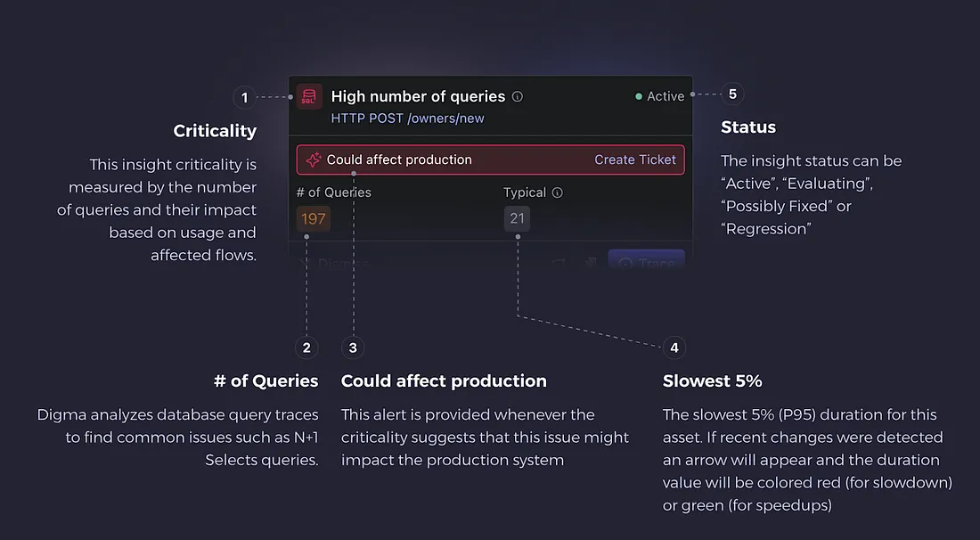980x540 pixels.
Task: Click numbered marker 4 for Slowest 5%
Action: [x=674, y=348]
